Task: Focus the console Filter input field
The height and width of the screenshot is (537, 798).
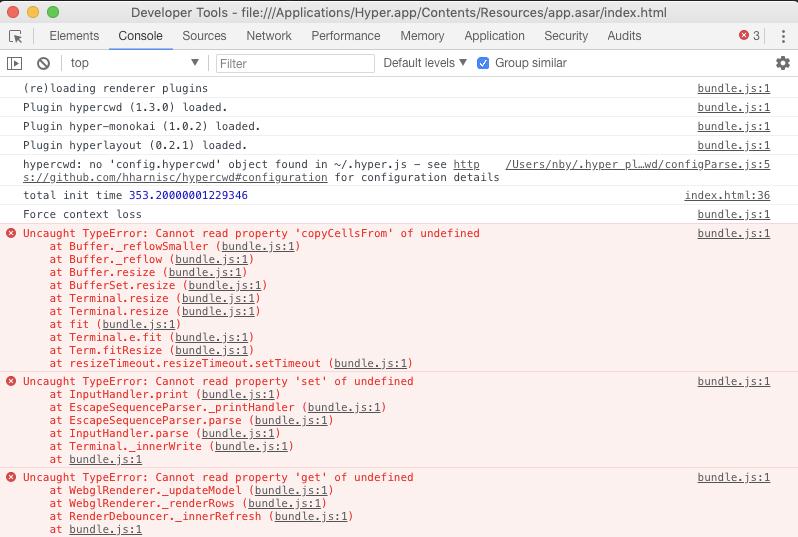Action: coord(295,64)
